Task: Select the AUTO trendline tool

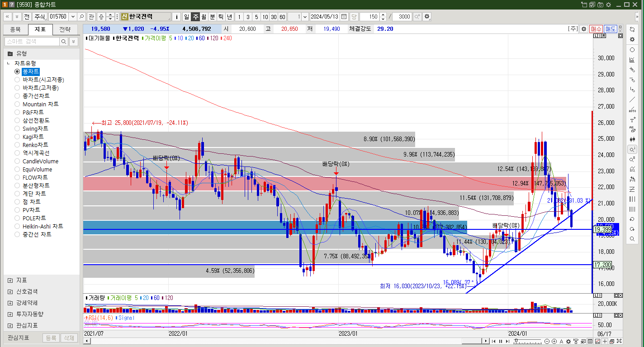Action: pos(632,110)
